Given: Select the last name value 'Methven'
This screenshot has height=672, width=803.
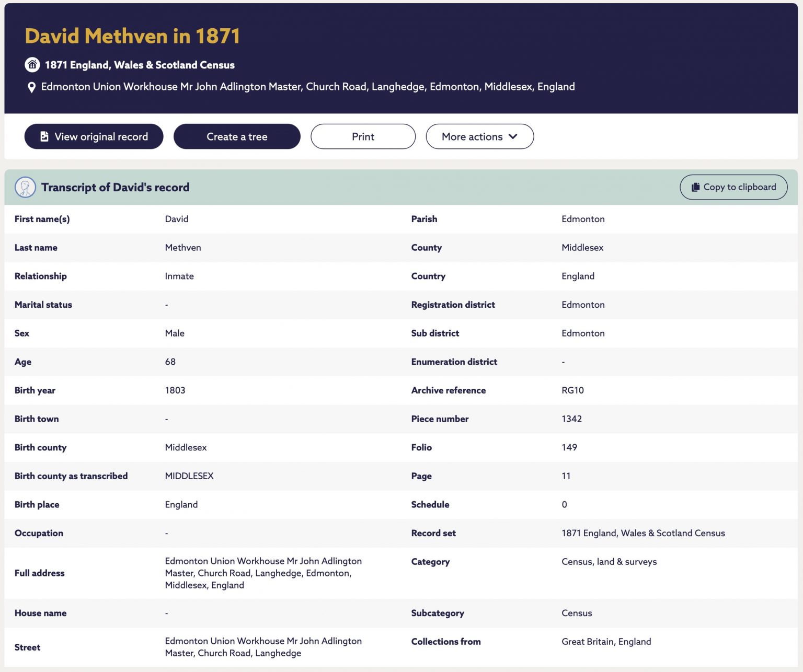Looking at the screenshot, I should [183, 248].
